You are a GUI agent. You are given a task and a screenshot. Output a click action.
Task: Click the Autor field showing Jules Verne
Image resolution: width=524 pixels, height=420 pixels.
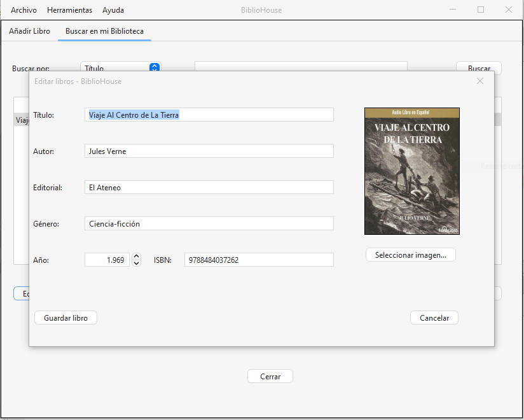point(209,151)
